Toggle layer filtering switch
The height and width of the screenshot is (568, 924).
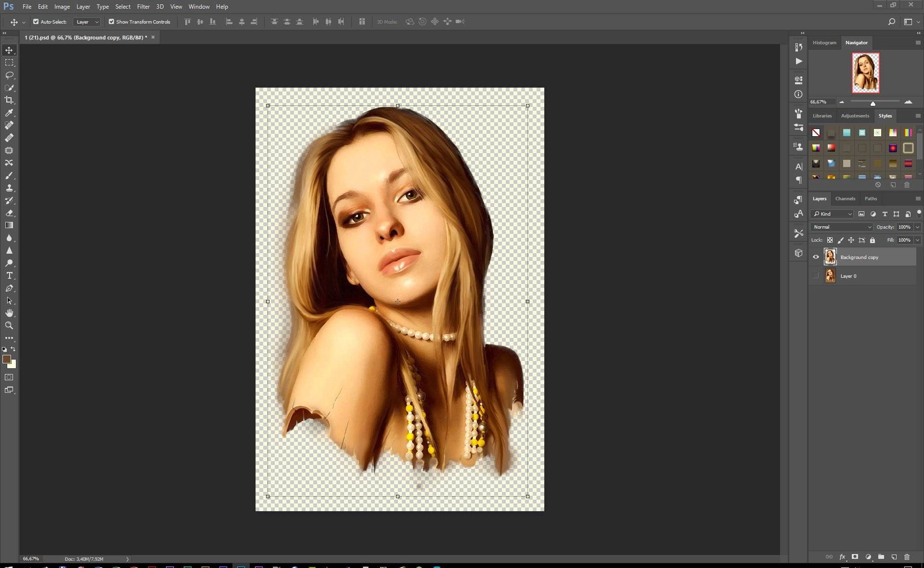point(919,213)
